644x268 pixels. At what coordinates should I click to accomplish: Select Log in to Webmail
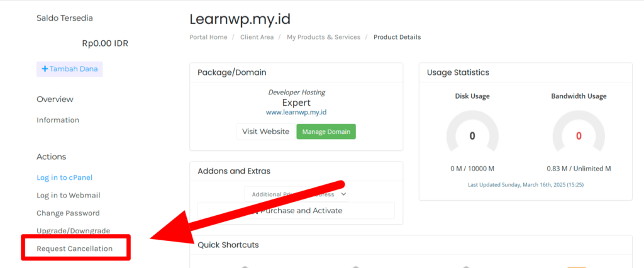(x=69, y=195)
